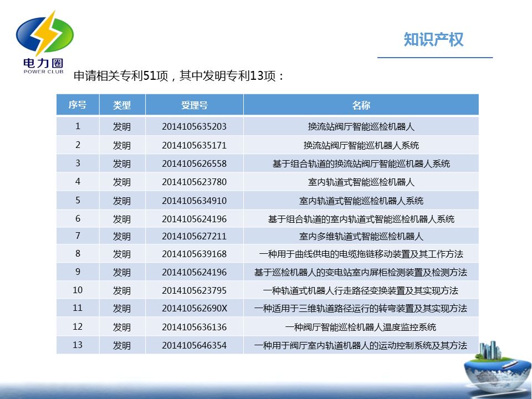Select the heading text about 51项 patents

(x=179, y=76)
